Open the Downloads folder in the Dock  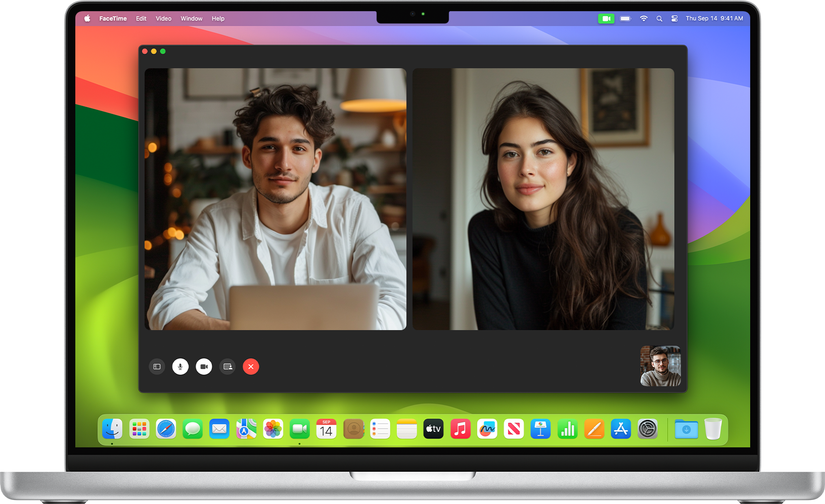(x=686, y=429)
